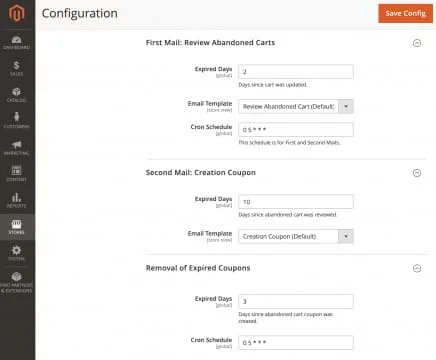Open Find Partners & Extensions icon
Screen dimensions: 436x360
[17, 282]
